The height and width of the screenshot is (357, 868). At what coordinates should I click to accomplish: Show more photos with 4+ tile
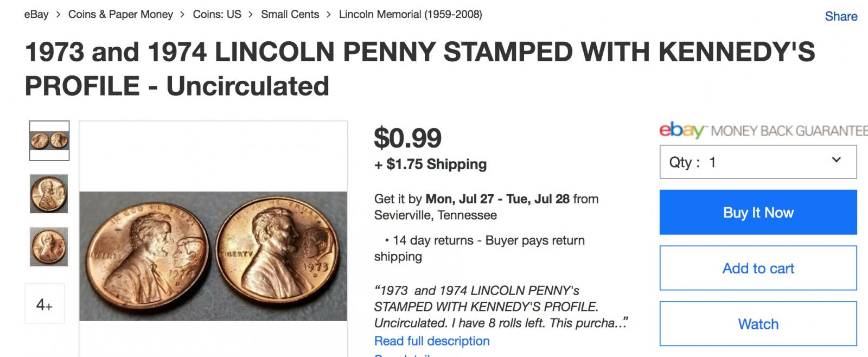tap(44, 304)
